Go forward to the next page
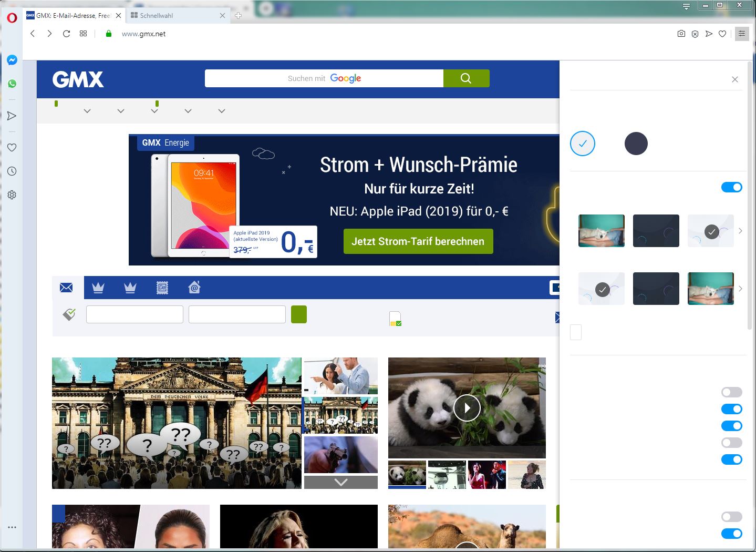The image size is (756, 552). pos(49,34)
